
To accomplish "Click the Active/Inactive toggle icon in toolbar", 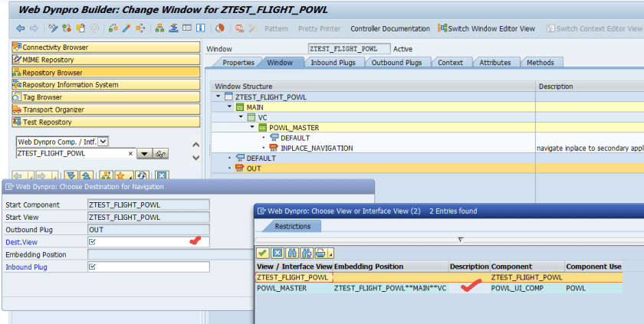I will [67, 28].
